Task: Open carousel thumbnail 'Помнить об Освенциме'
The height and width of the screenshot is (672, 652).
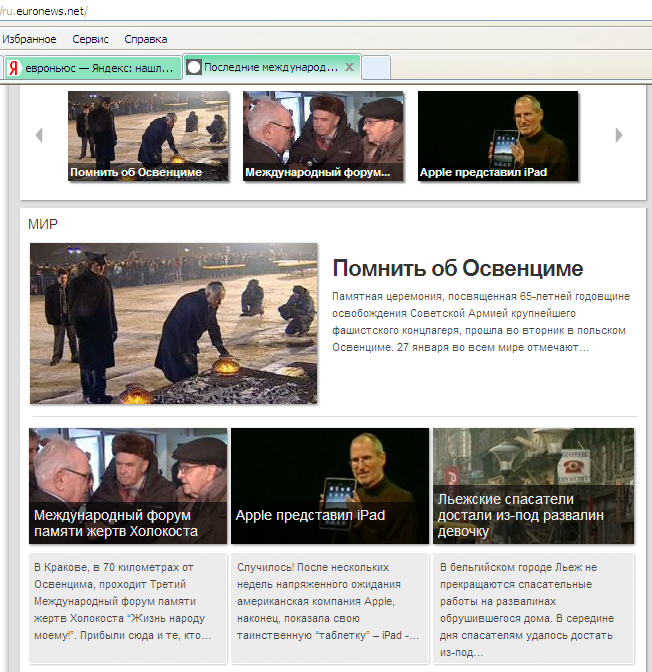Action: pos(148,136)
